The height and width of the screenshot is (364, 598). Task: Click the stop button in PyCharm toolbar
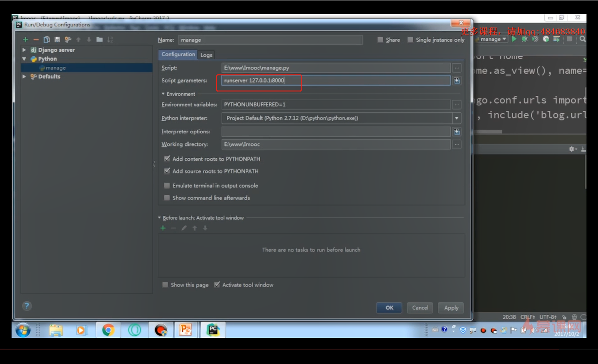tap(570, 39)
